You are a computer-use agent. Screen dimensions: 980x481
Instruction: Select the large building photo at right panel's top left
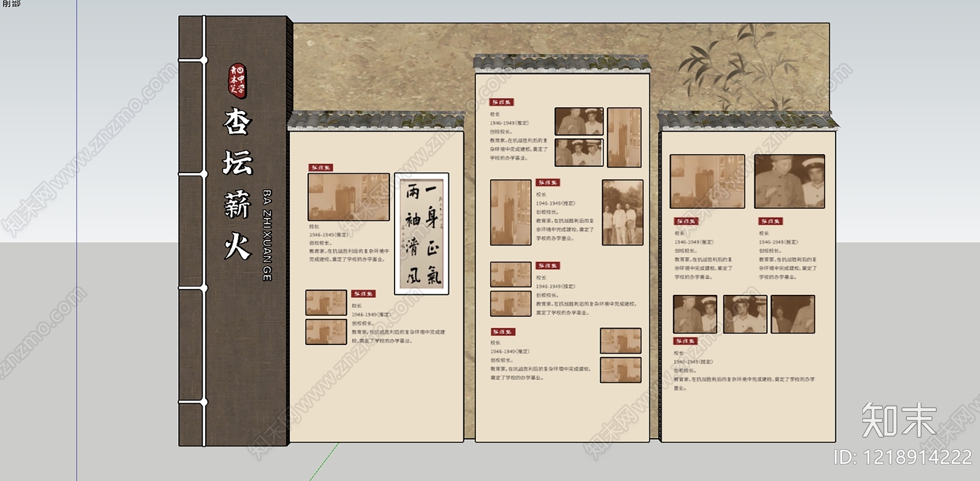tap(707, 182)
